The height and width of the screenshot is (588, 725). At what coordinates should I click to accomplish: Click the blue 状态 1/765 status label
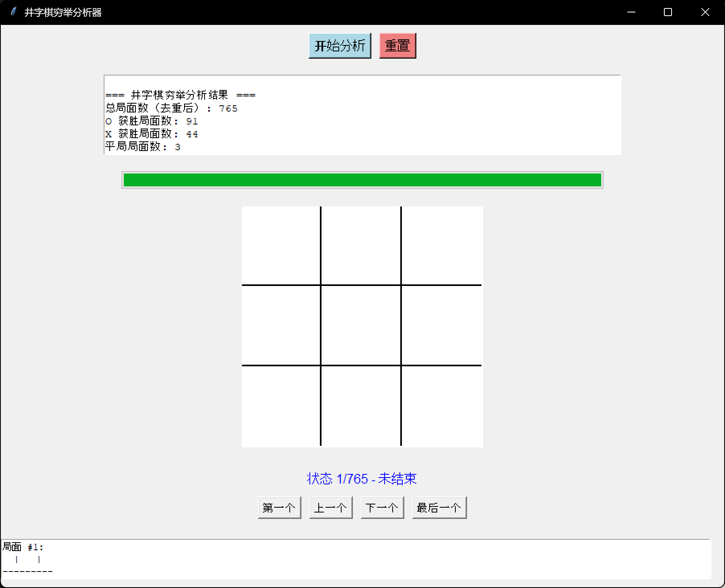point(361,478)
